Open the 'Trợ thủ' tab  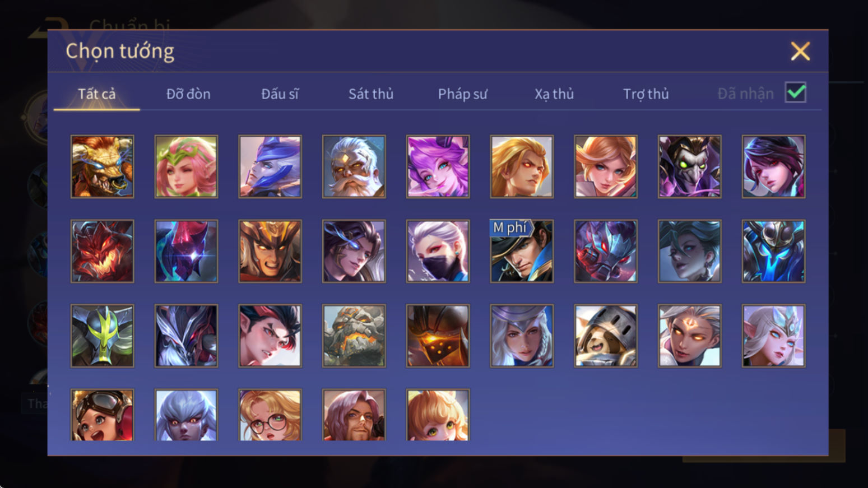[646, 94]
